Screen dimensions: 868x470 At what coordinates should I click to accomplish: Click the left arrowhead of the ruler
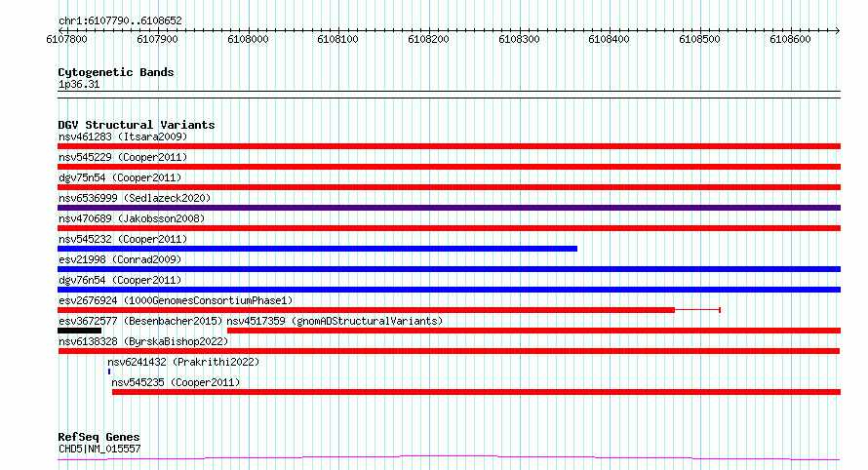tap(60, 30)
